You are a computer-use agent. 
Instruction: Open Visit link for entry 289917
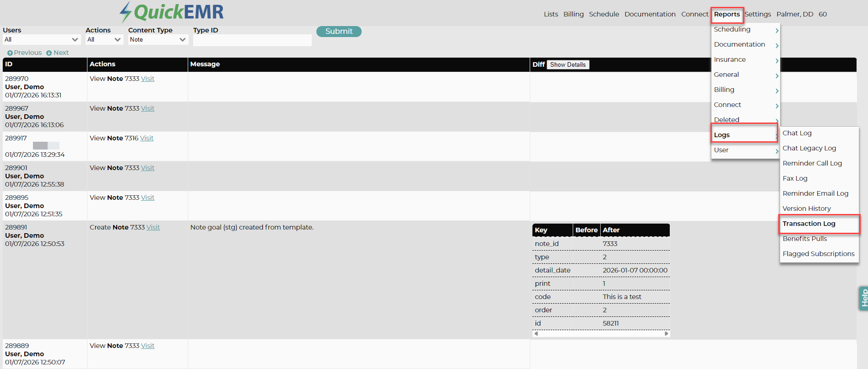[x=146, y=138]
